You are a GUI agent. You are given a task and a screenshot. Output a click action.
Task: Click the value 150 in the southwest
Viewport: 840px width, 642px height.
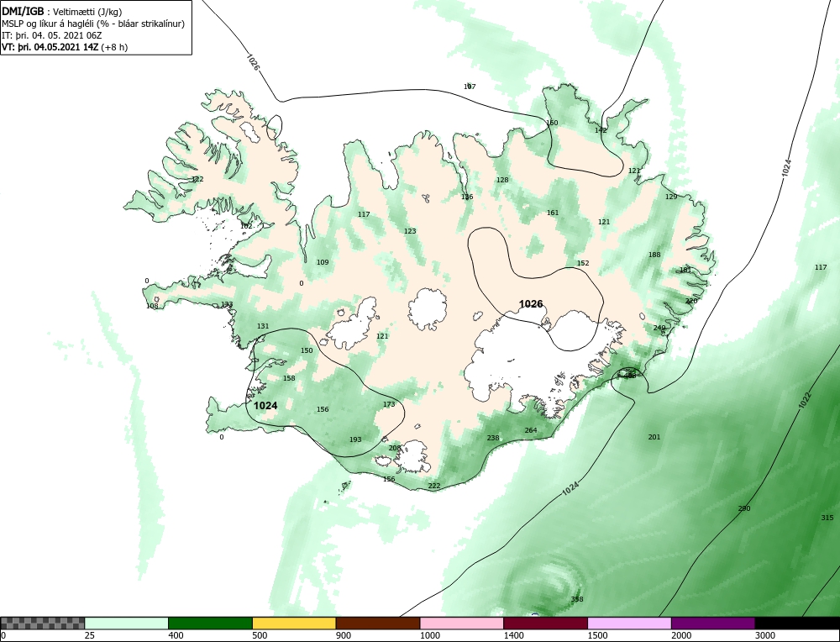[x=307, y=350]
